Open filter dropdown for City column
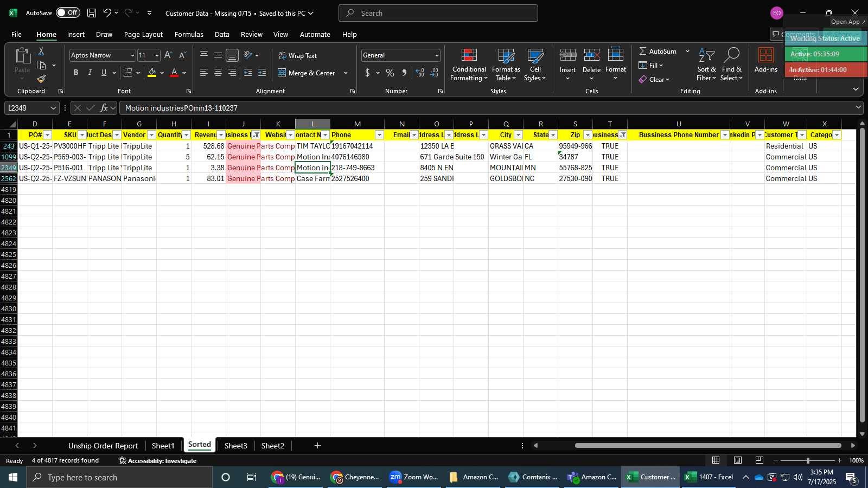The image size is (868, 488). click(518, 135)
